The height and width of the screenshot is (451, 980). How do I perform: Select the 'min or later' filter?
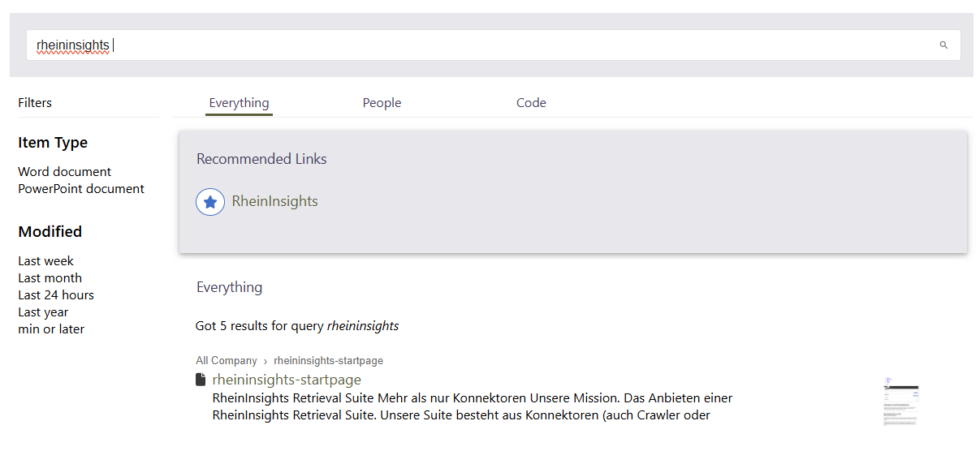coord(51,329)
